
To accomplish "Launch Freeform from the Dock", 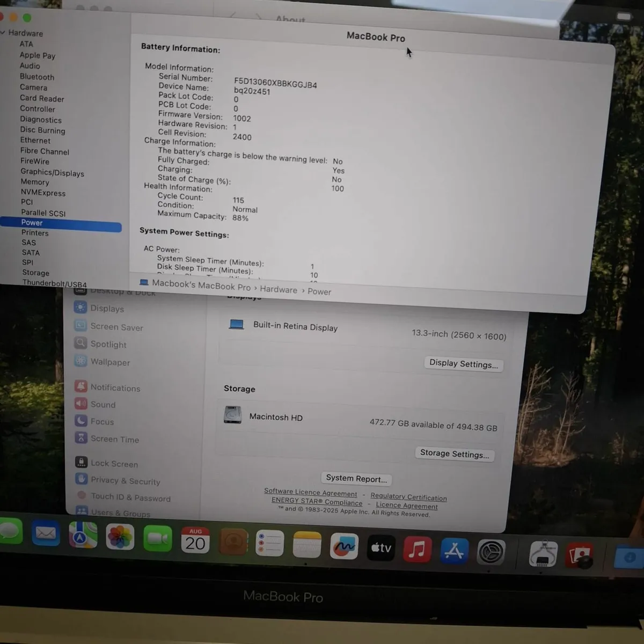I will pyautogui.click(x=344, y=547).
